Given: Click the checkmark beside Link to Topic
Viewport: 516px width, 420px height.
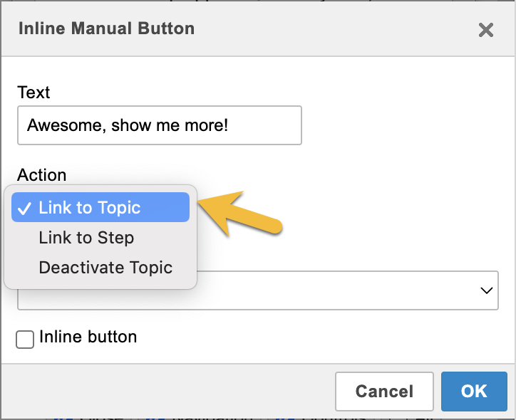Looking at the screenshot, I should [x=24, y=208].
